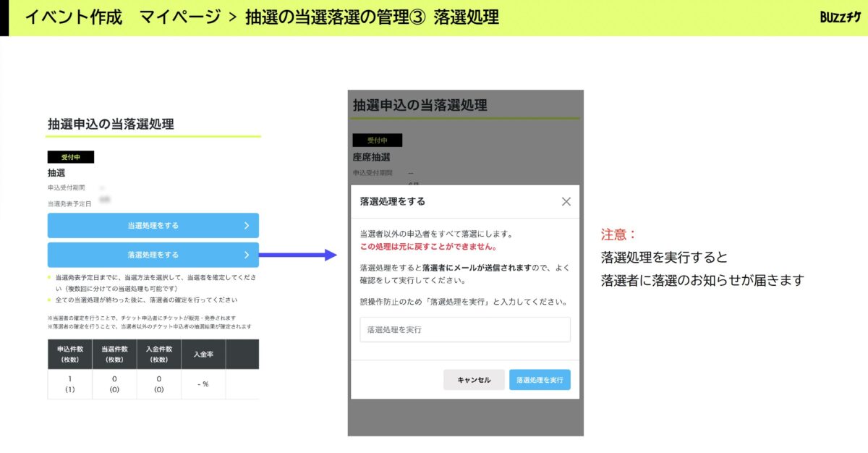Click the red 注意 label
868x453 pixels.
618,235
